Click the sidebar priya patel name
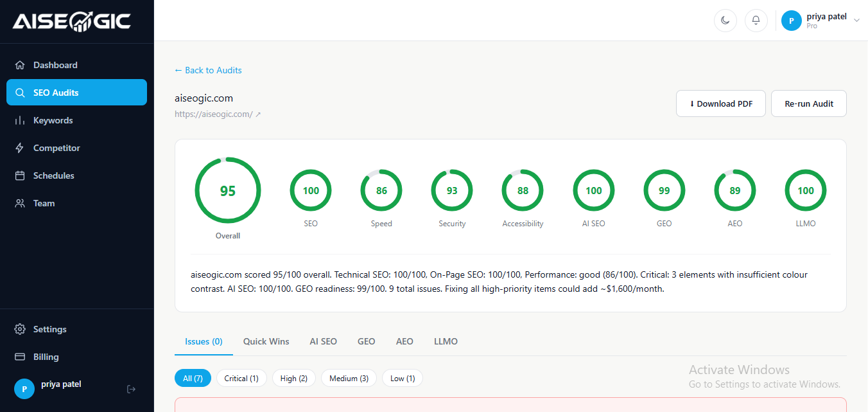 pyautogui.click(x=61, y=384)
